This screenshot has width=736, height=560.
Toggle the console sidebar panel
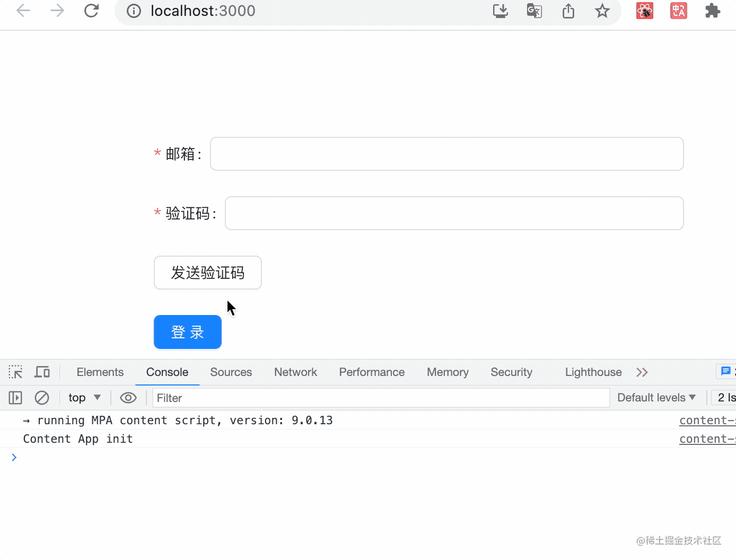(x=15, y=398)
